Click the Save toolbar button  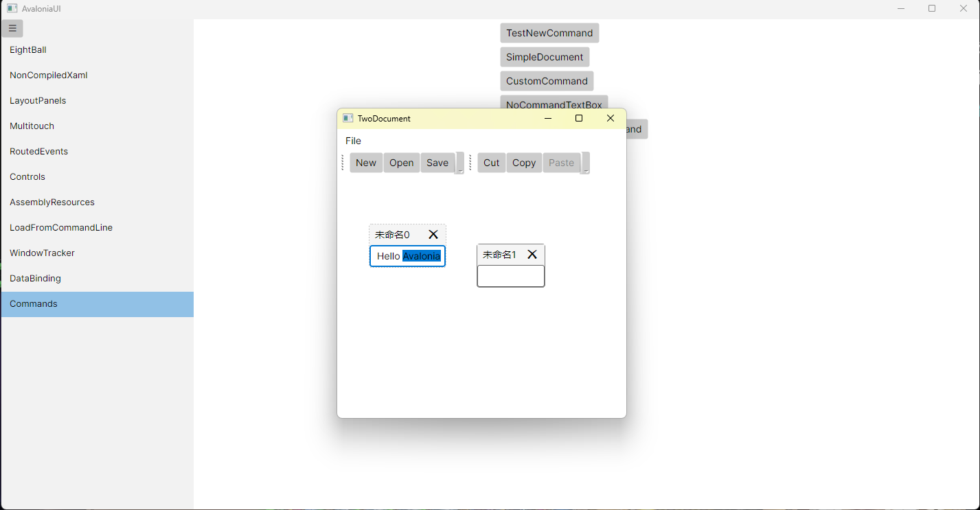tap(437, 163)
